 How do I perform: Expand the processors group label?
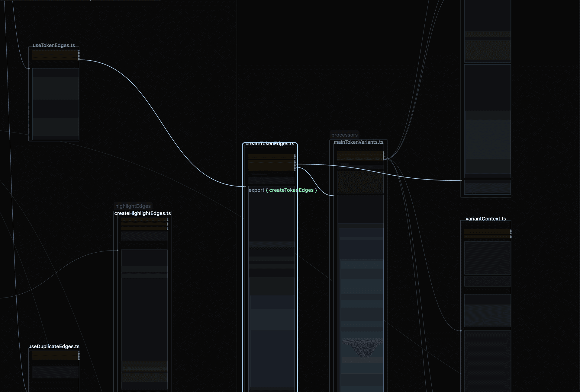pyautogui.click(x=344, y=135)
